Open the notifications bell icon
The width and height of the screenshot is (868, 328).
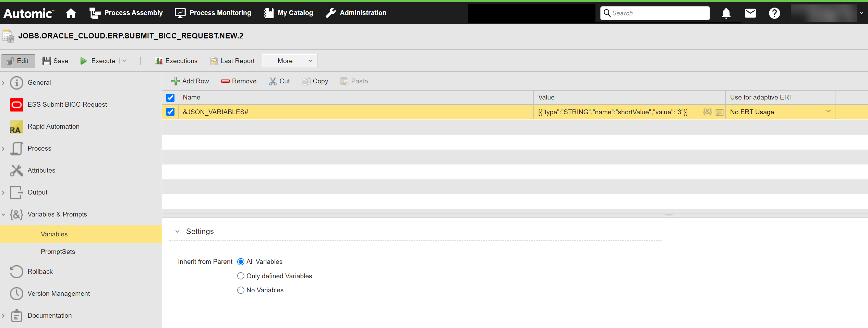pos(726,13)
